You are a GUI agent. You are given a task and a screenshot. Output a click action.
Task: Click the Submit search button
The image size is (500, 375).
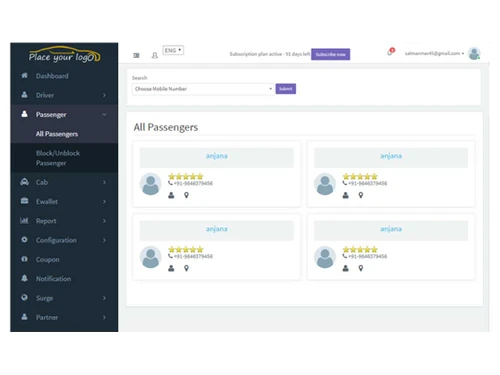tap(286, 89)
